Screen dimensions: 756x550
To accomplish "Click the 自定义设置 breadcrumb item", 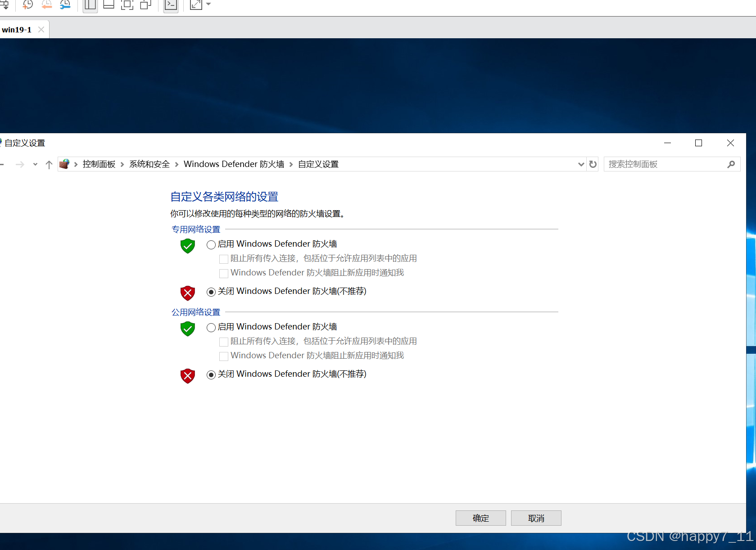I will [318, 164].
